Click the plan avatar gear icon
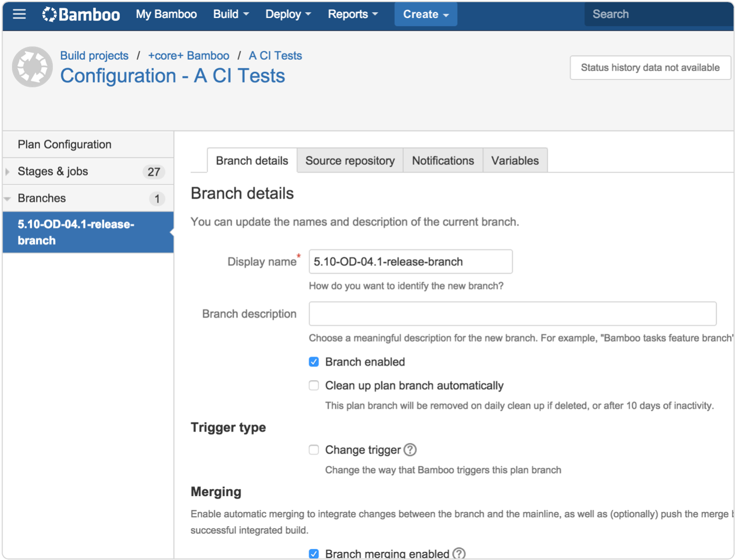This screenshot has width=737, height=560. 32,67
